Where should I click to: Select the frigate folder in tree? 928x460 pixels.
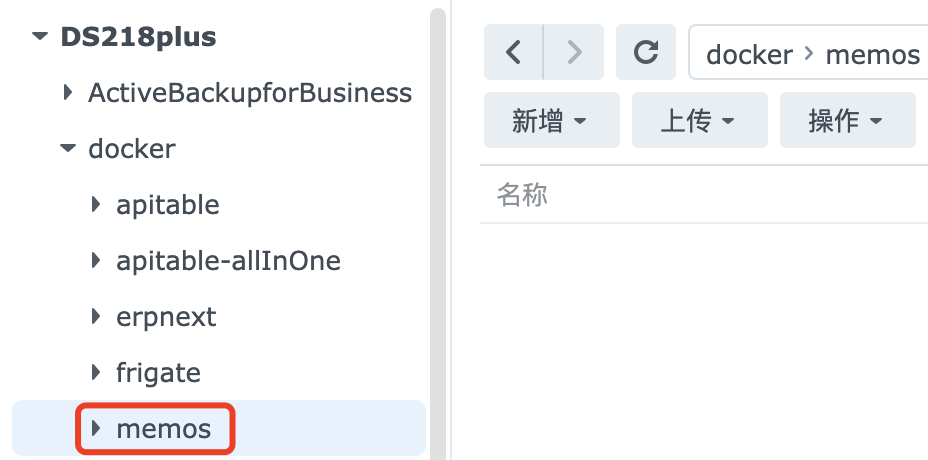coord(158,373)
